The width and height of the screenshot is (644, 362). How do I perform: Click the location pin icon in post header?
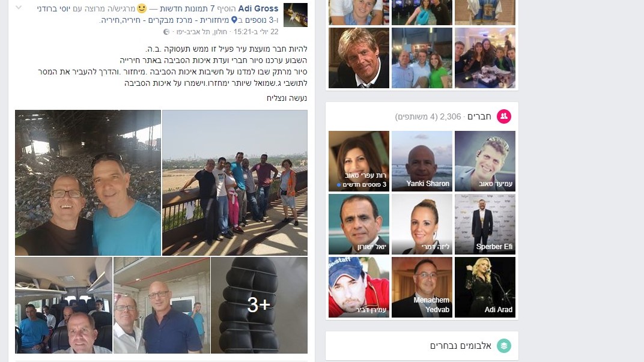[234, 20]
